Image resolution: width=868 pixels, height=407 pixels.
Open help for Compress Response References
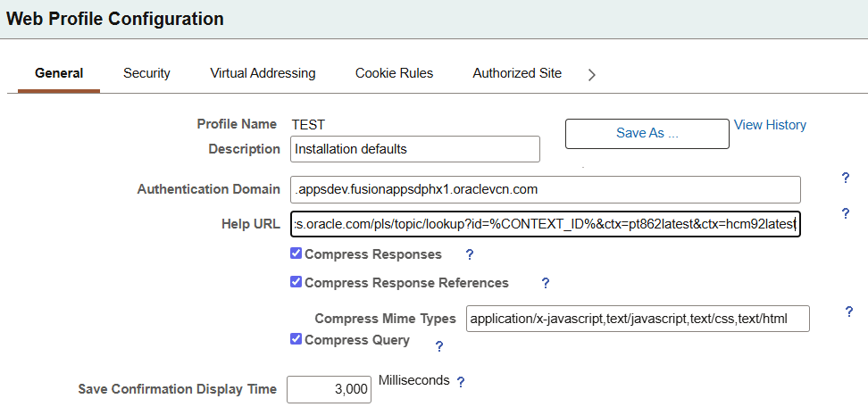(546, 283)
